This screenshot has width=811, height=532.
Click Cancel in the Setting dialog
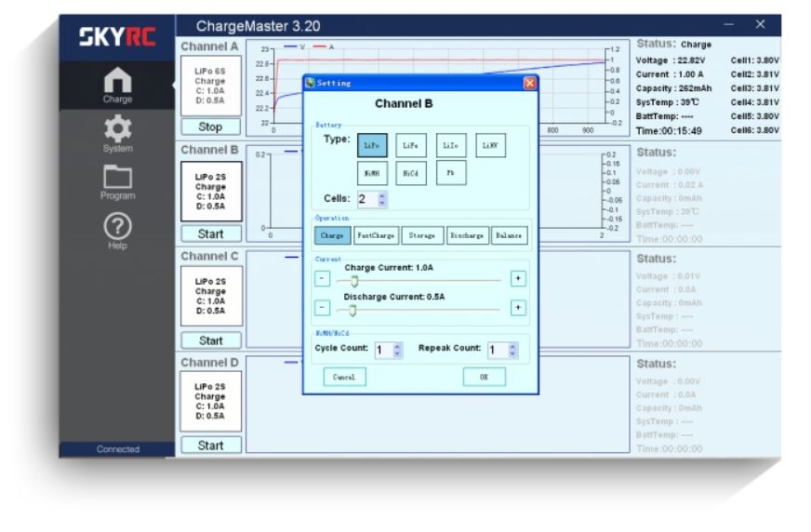[x=344, y=377]
